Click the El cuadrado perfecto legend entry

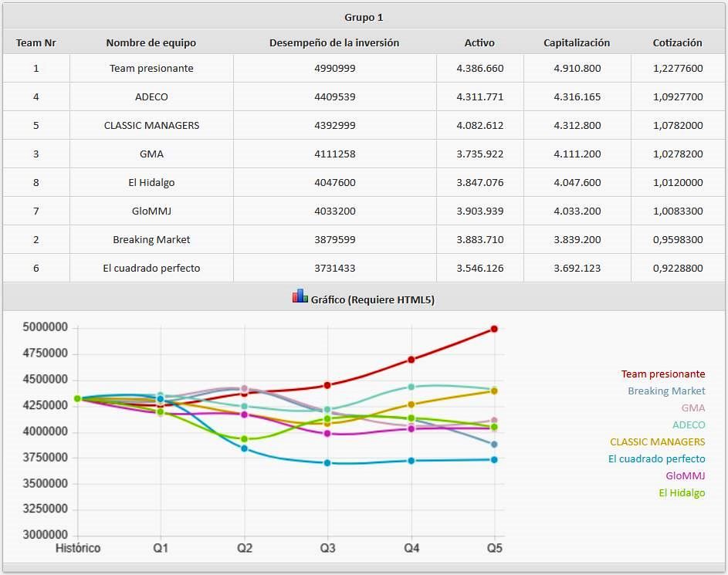[x=656, y=459]
